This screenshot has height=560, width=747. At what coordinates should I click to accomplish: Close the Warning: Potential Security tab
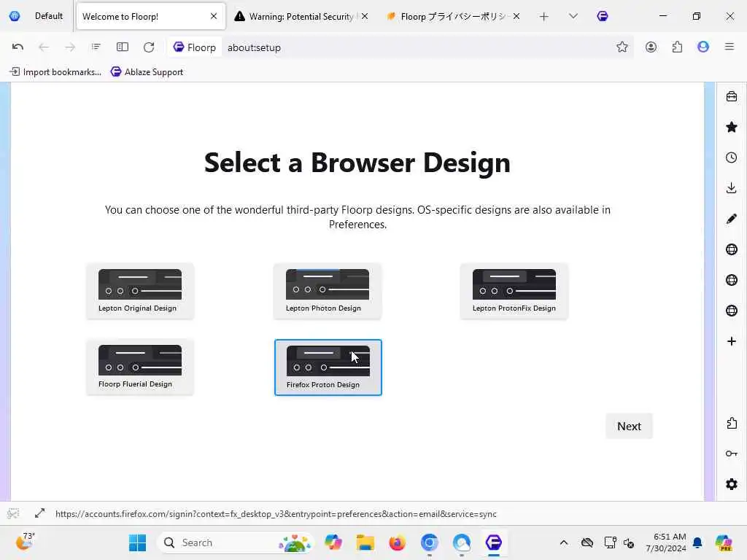tap(365, 16)
